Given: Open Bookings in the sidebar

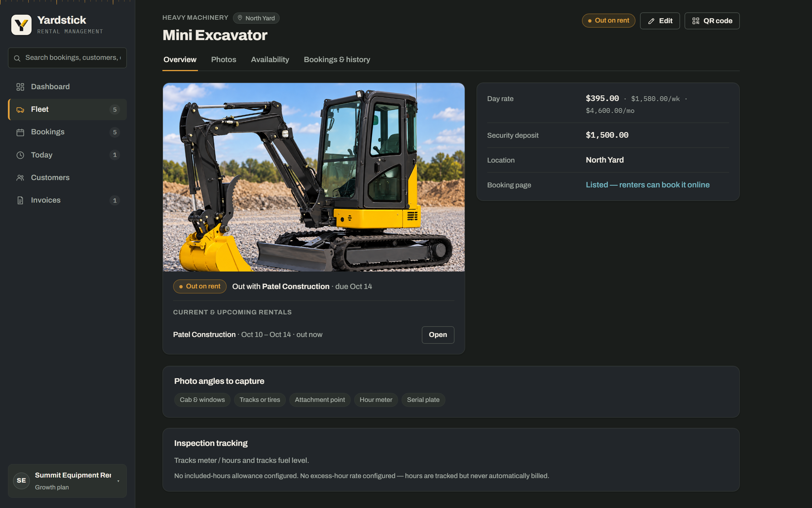Looking at the screenshot, I should [x=67, y=132].
